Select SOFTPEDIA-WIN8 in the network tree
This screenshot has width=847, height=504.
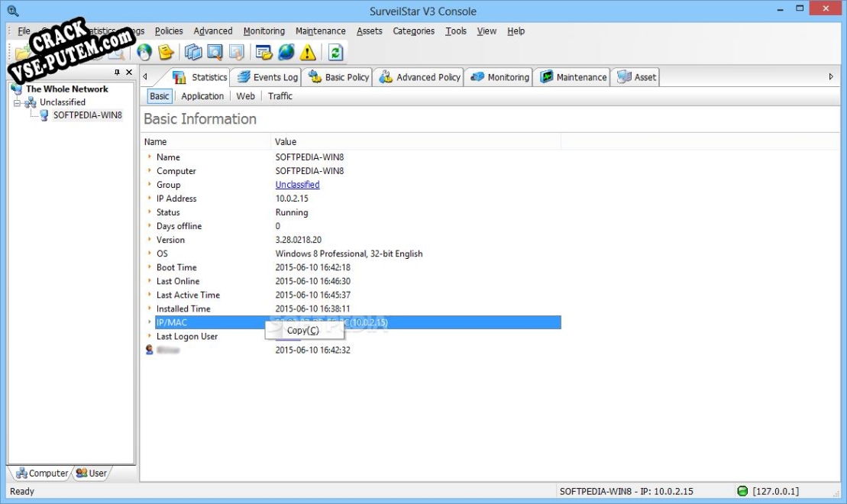click(88, 115)
